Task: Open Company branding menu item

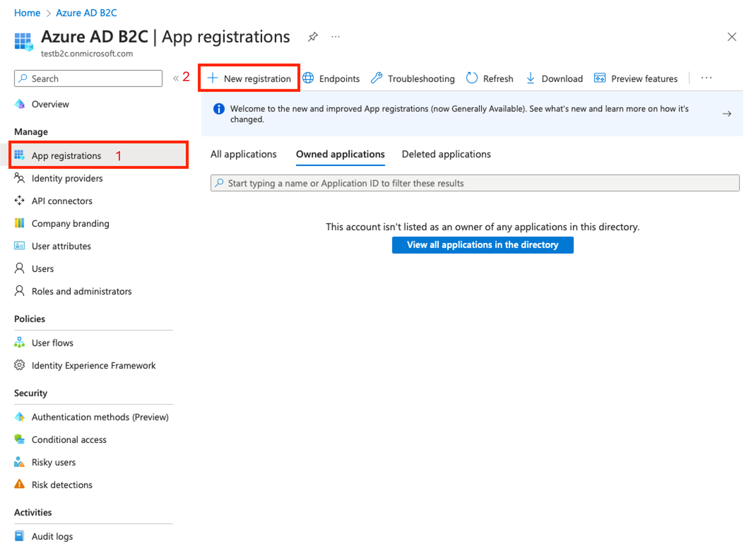Action: tap(70, 223)
